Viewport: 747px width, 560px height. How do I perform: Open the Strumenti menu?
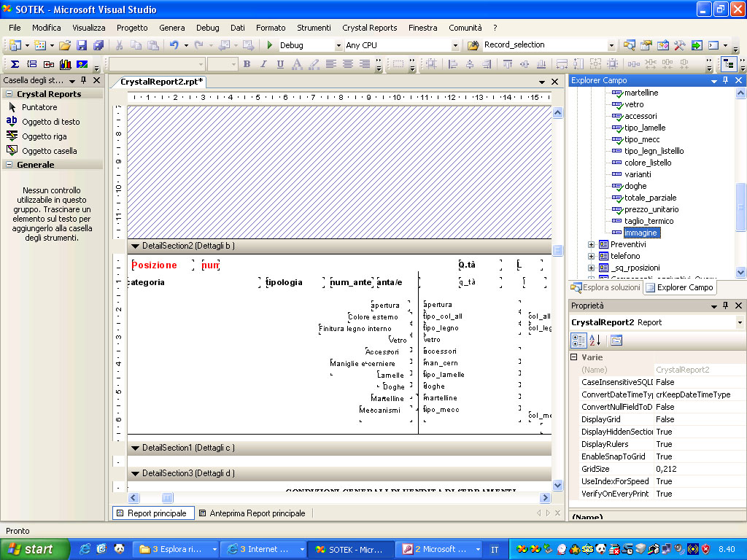coord(314,28)
